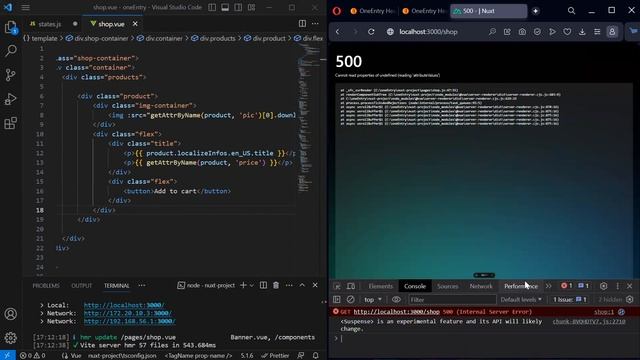Viewport: 640px width, 360px height.
Task: Reload the localhost page
Action: [x=371, y=32]
